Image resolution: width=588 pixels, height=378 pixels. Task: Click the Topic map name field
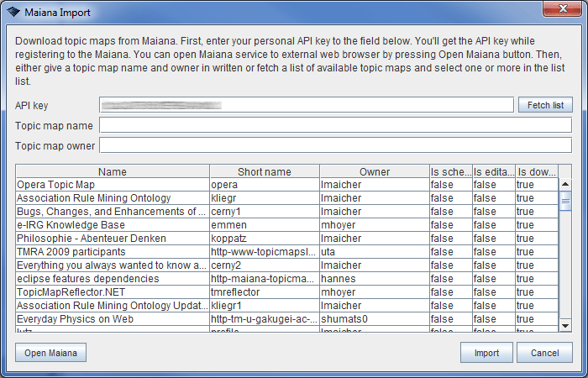point(335,125)
